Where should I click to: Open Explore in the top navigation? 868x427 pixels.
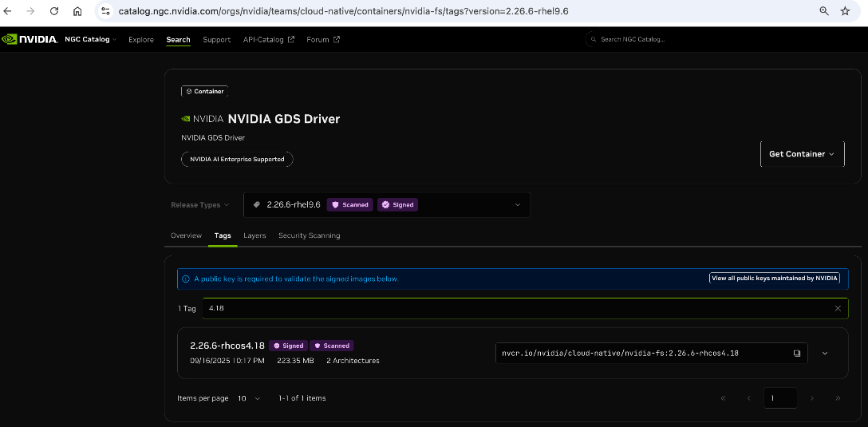[x=141, y=40]
